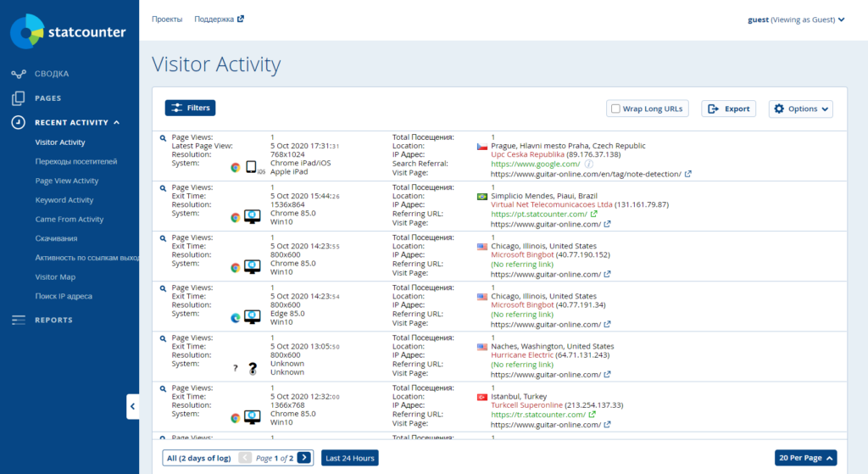The image size is (868, 474).
Task: Click the Chrome icon in the Prague row
Action: coord(236,167)
